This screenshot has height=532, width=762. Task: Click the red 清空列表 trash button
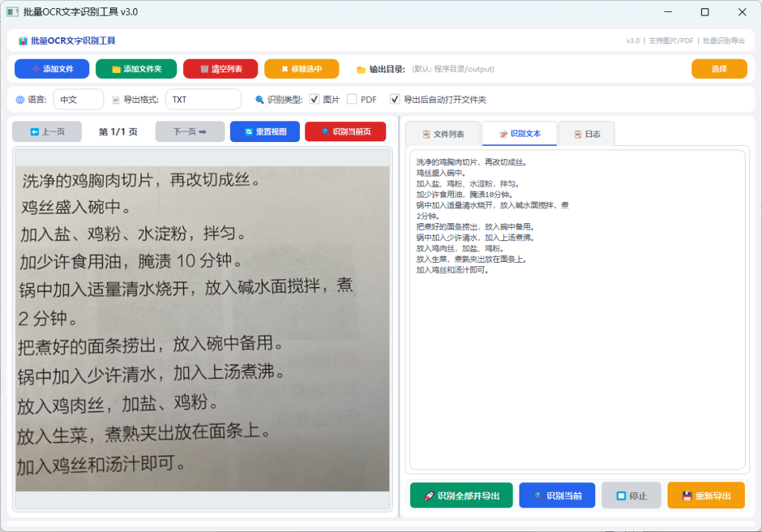220,69
